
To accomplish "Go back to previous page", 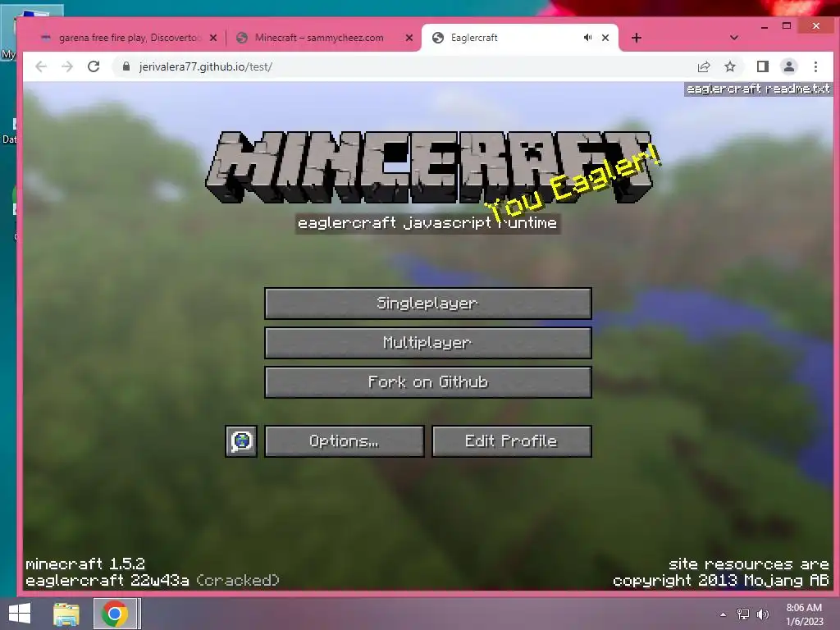I will coord(41,66).
